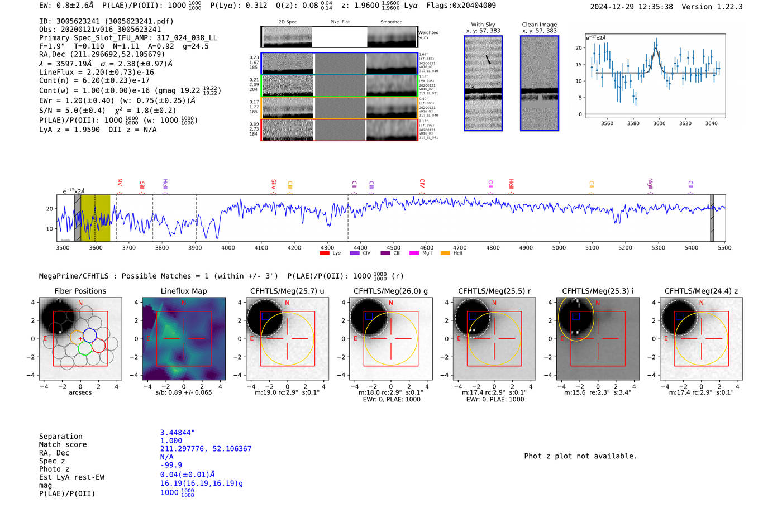Select the Fiber Positions thumbnail
This screenshot has height=532, width=782.
80,338
